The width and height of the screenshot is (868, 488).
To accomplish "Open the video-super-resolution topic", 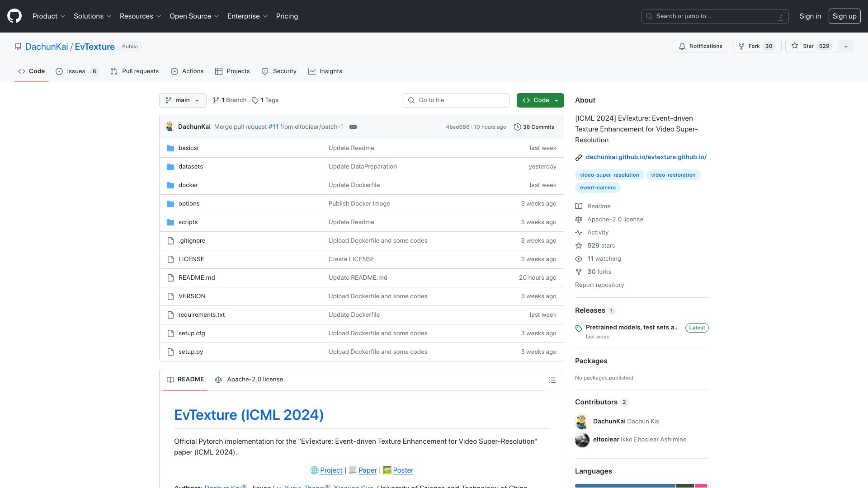I will point(609,175).
